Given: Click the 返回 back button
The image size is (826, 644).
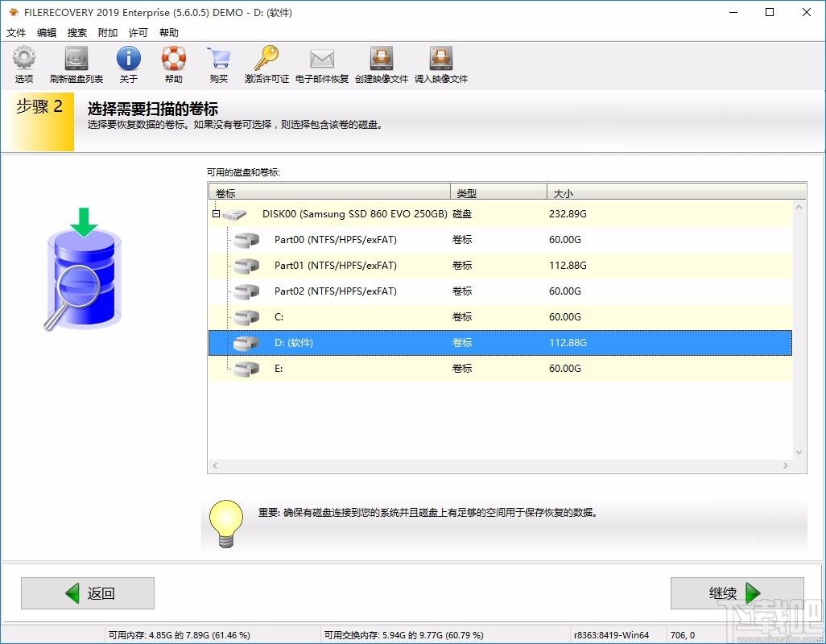Looking at the screenshot, I should pyautogui.click(x=88, y=593).
